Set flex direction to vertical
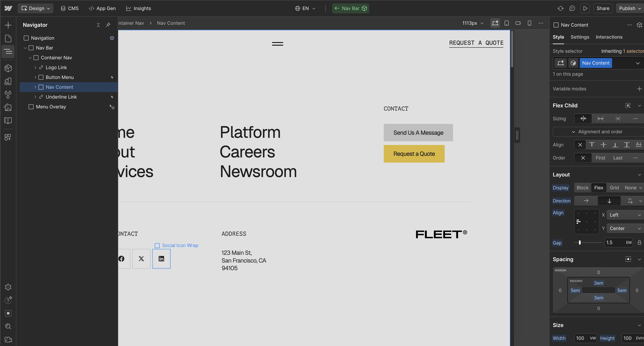Image resolution: width=644 pixels, height=346 pixels. point(609,201)
